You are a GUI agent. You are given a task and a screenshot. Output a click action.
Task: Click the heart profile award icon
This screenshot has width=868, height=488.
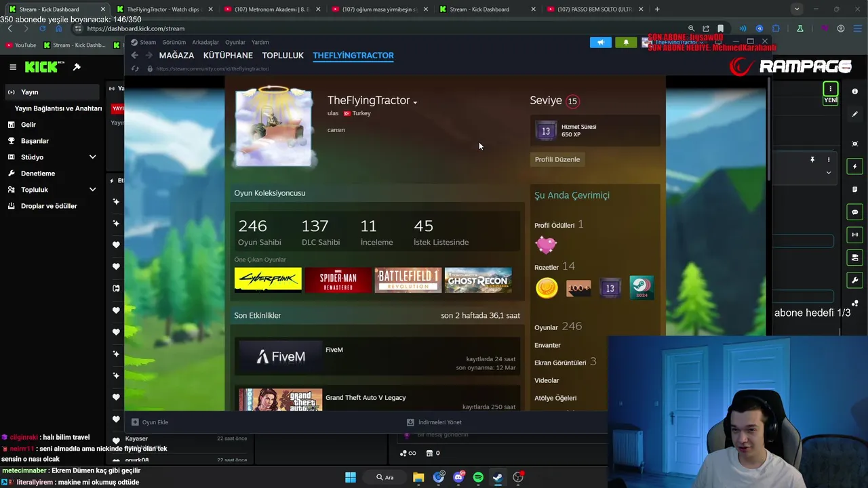(546, 244)
